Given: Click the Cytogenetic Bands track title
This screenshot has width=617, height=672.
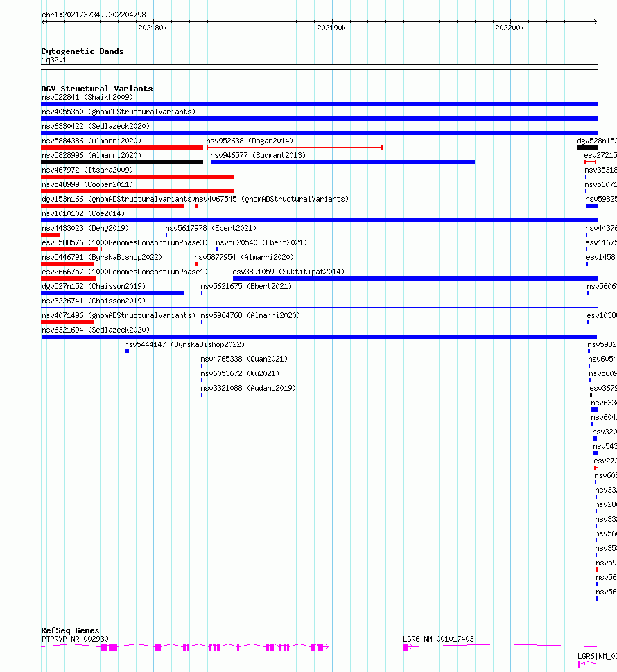Looking at the screenshot, I should (82, 51).
